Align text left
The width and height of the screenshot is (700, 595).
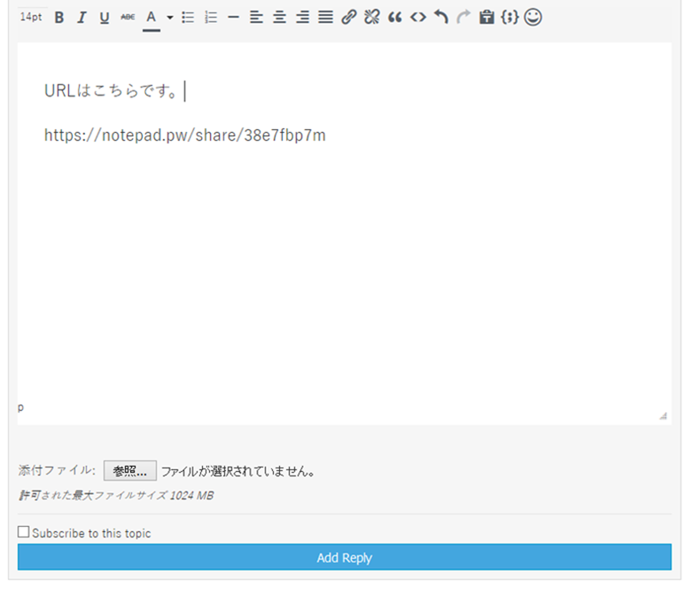click(256, 18)
